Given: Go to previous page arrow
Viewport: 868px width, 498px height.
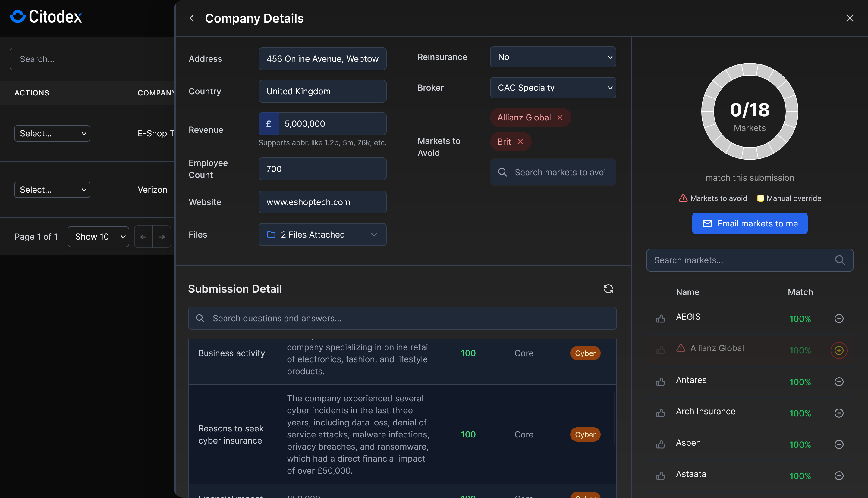Looking at the screenshot, I should 143,237.
